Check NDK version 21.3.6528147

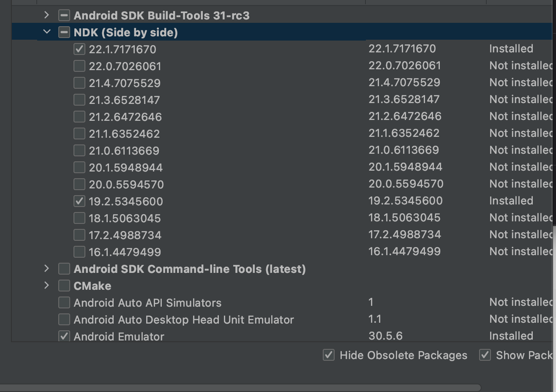[x=79, y=100]
